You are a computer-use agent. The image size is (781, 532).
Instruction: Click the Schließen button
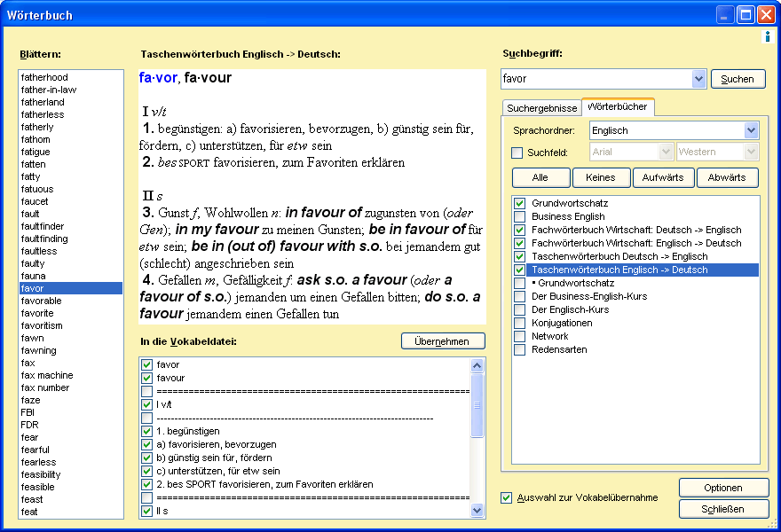point(723,509)
